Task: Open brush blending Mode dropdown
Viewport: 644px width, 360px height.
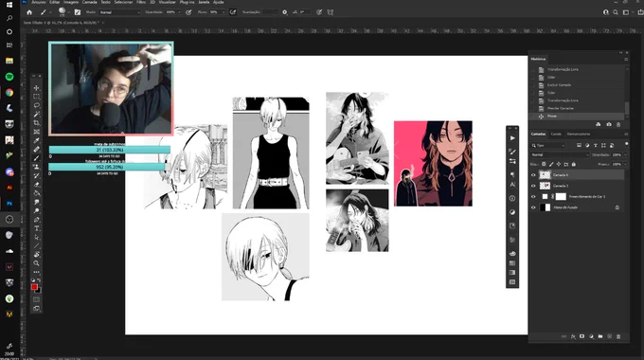Action: click(119, 12)
